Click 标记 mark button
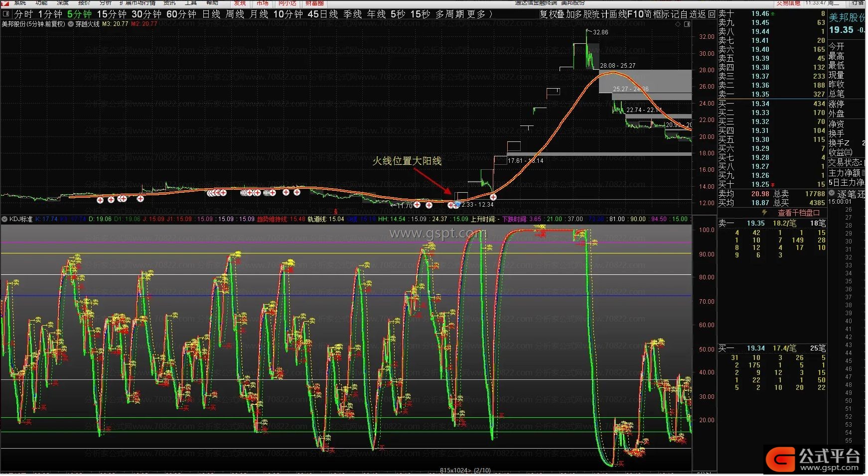 (x=670, y=14)
